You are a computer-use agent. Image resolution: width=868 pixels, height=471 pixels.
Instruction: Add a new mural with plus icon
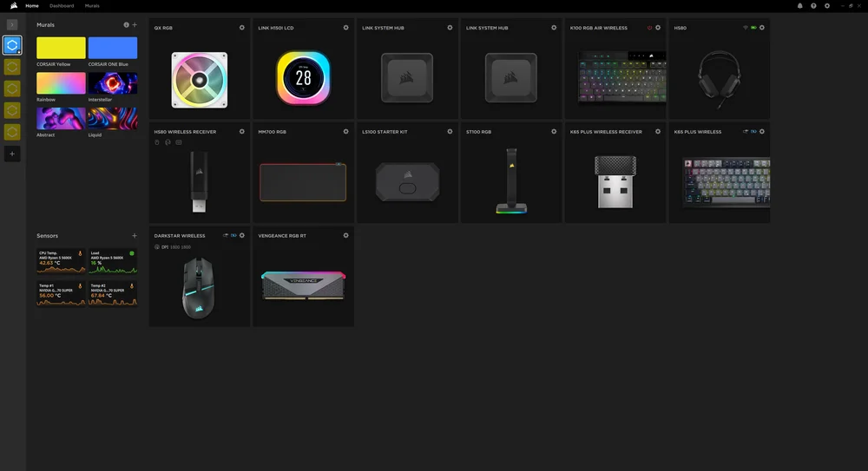(x=135, y=25)
